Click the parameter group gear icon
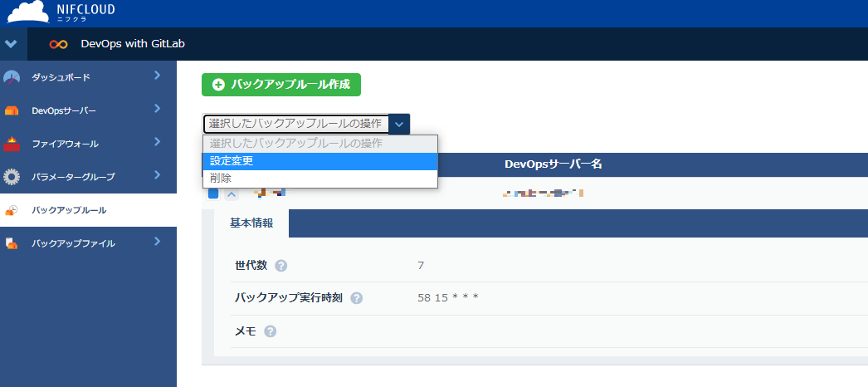The height and width of the screenshot is (387, 868). tap(12, 177)
